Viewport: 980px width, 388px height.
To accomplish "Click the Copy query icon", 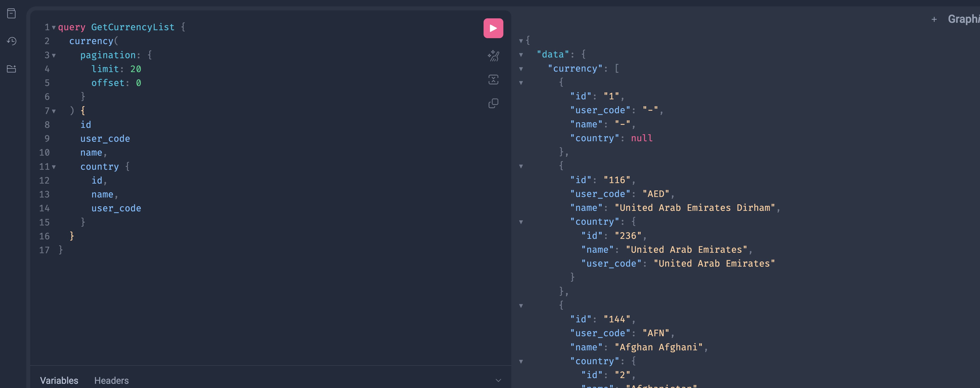I will coord(493,103).
